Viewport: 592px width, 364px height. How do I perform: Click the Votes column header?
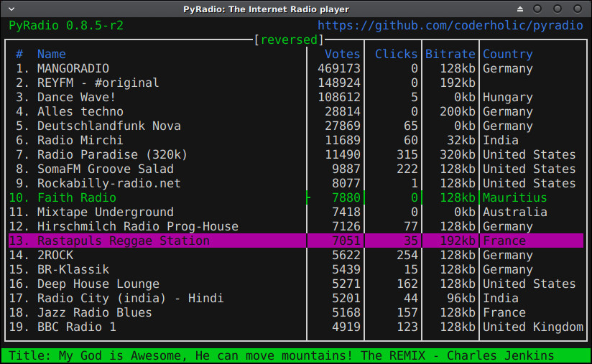pyautogui.click(x=342, y=54)
